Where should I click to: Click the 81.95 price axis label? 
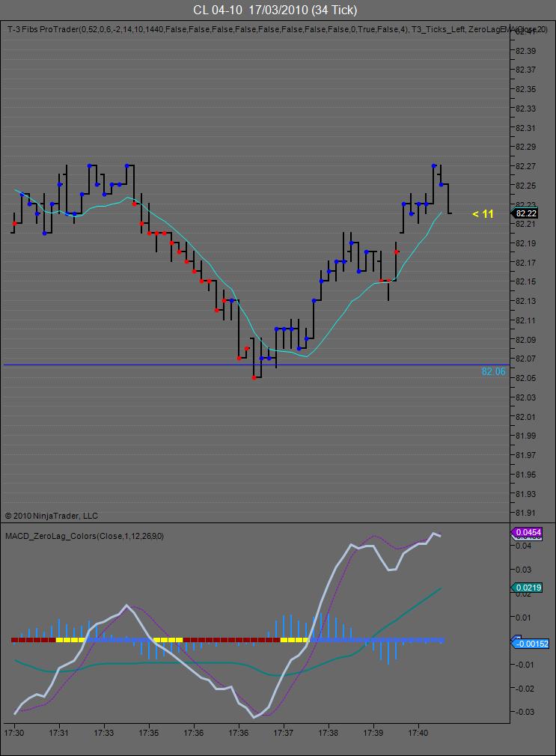click(525, 475)
